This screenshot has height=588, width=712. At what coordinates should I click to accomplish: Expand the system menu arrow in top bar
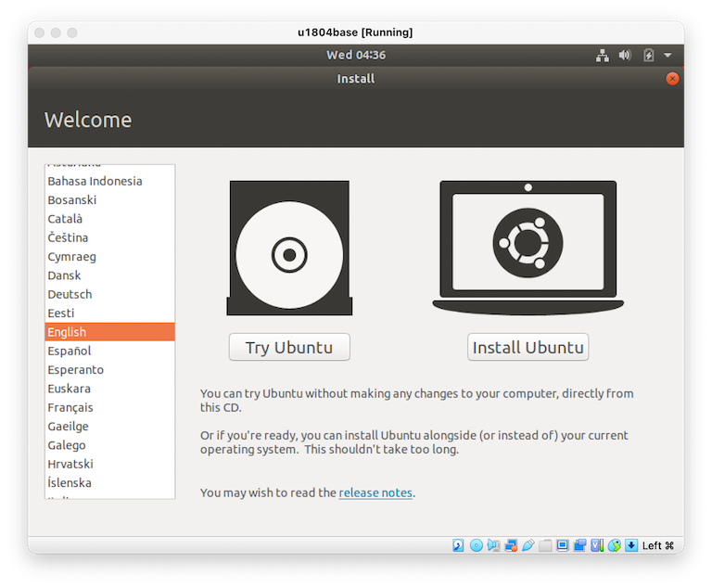tap(667, 56)
